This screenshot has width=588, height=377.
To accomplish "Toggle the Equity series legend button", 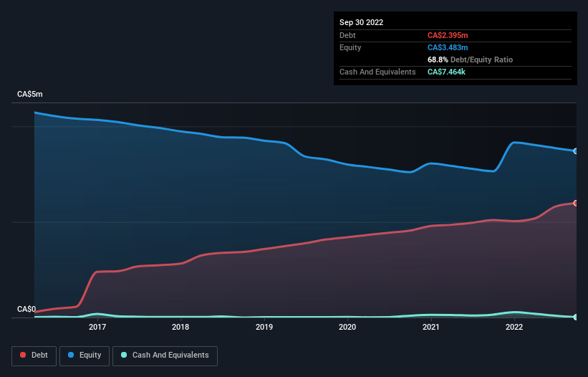I will coord(85,355).
